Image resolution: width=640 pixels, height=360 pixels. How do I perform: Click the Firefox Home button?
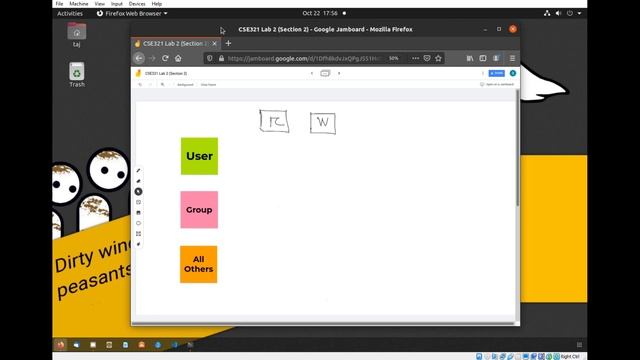tap(178, 58)
